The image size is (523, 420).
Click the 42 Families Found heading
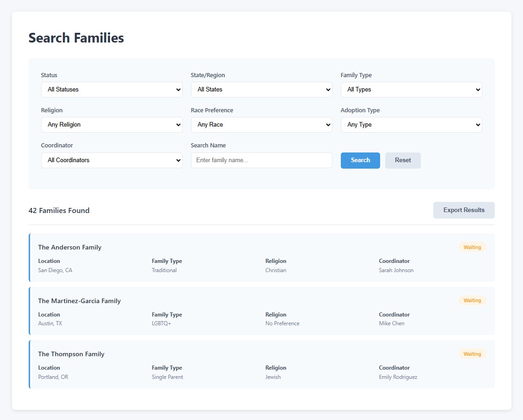[59, 210]
